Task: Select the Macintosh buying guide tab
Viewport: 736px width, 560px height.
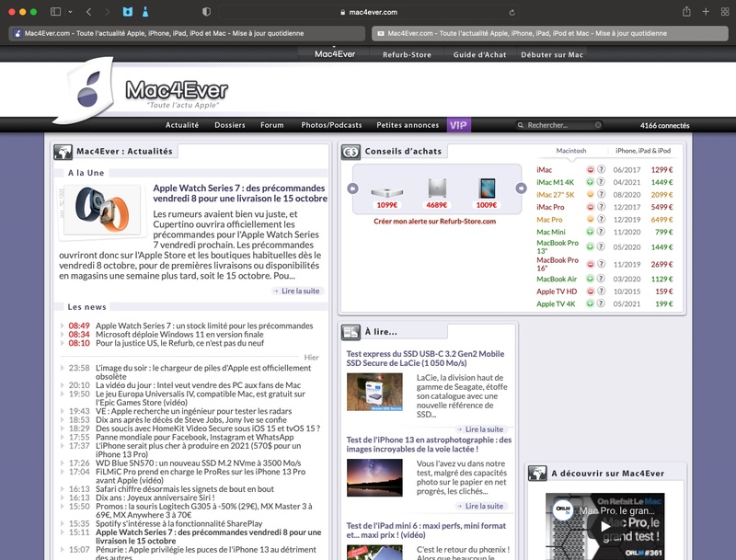Action: point(570,151)
